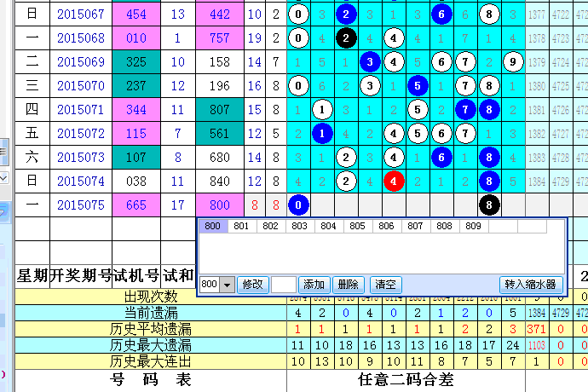Viewport: 588px width, 392px height.
Task: Open the 800 number dropdown
Action: (x=227, y=285)
